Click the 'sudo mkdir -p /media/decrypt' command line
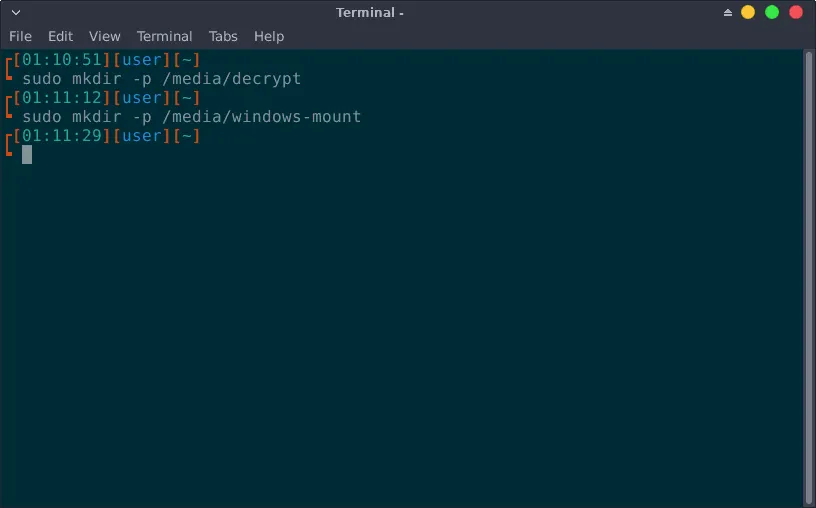The height and width of the screenshot is (508, 816). [x=161, y=78]
